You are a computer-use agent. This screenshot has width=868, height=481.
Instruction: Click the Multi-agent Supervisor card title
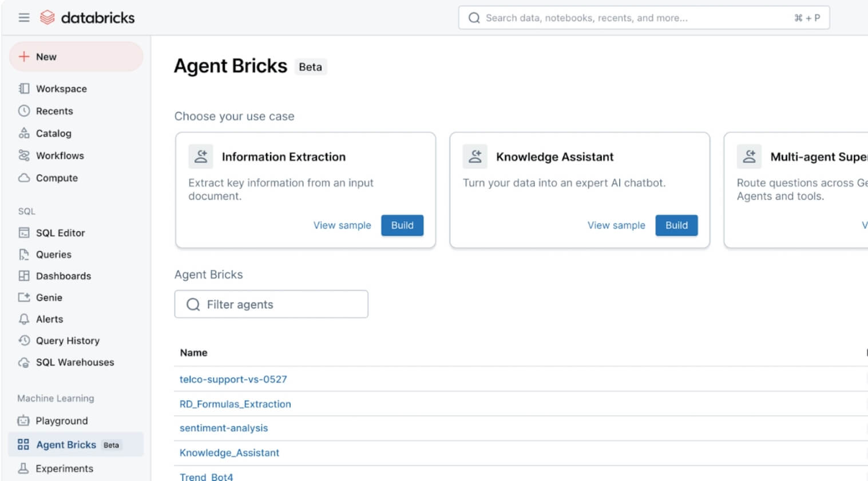point(819,157)
